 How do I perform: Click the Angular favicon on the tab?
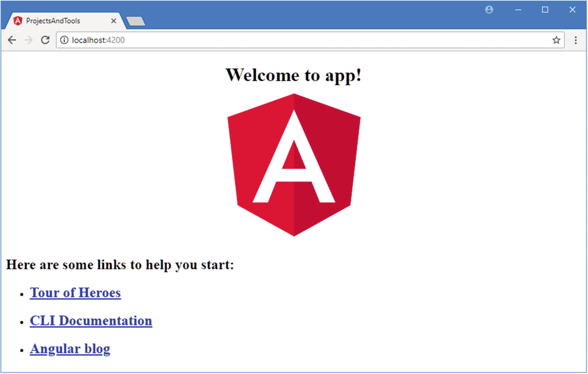pos(18,21)
